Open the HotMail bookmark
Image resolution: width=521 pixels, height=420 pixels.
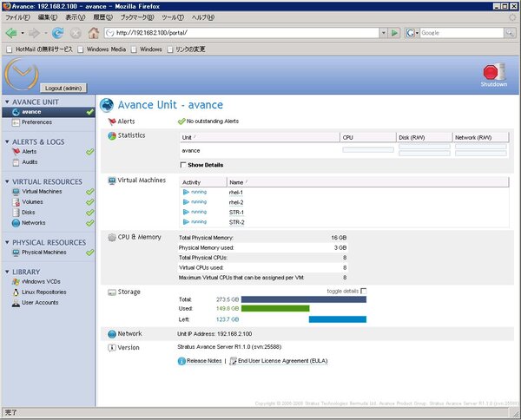tap(40, 49)
